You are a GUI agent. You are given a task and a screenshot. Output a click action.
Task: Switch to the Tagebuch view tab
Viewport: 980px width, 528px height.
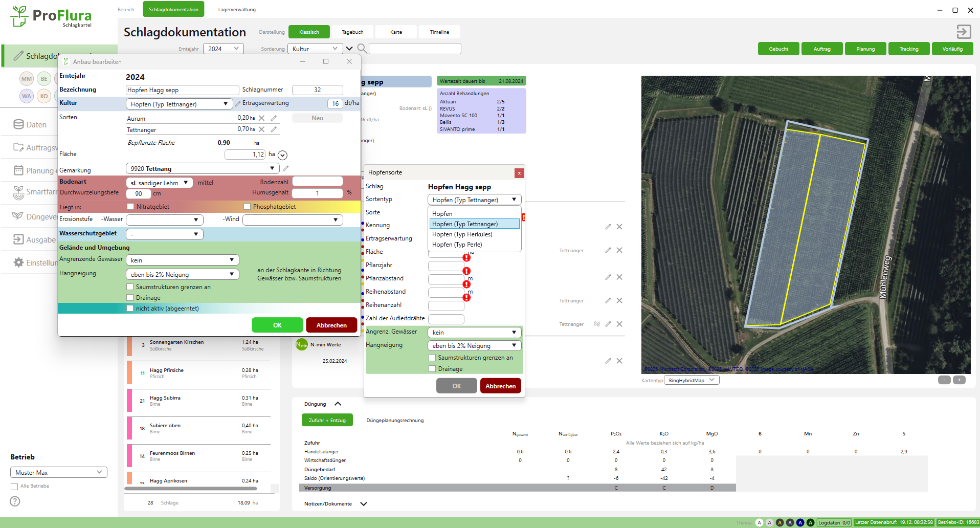pyautogui.click(x=352, y=32)
